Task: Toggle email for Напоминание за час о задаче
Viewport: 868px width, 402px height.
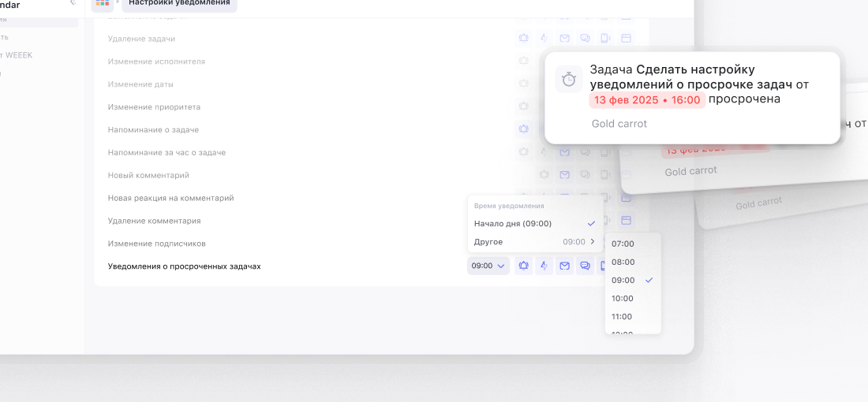Action: point(564,151)
